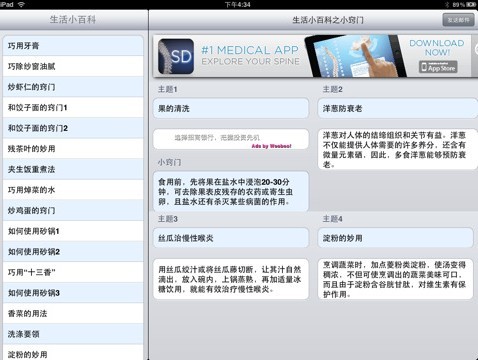Tap the 主题3 label
Screen dimensions: 478x360
pyautogui.click(x=168, y=219)
